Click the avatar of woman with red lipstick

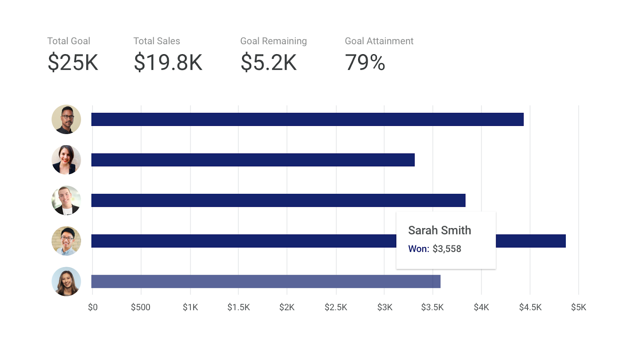(x=66, y=160)
